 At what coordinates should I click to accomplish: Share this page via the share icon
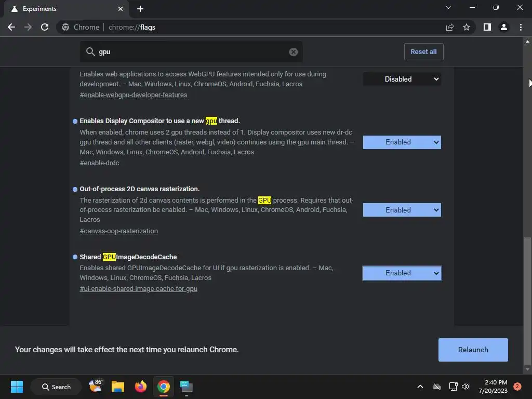point(450,27)
